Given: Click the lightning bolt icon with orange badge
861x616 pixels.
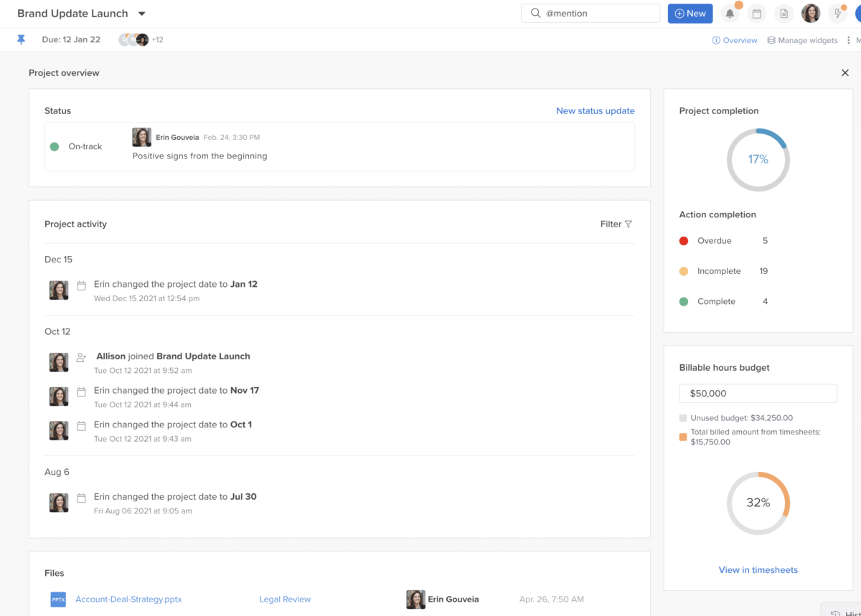Looking at the screenshot, I should pos(838,13).
